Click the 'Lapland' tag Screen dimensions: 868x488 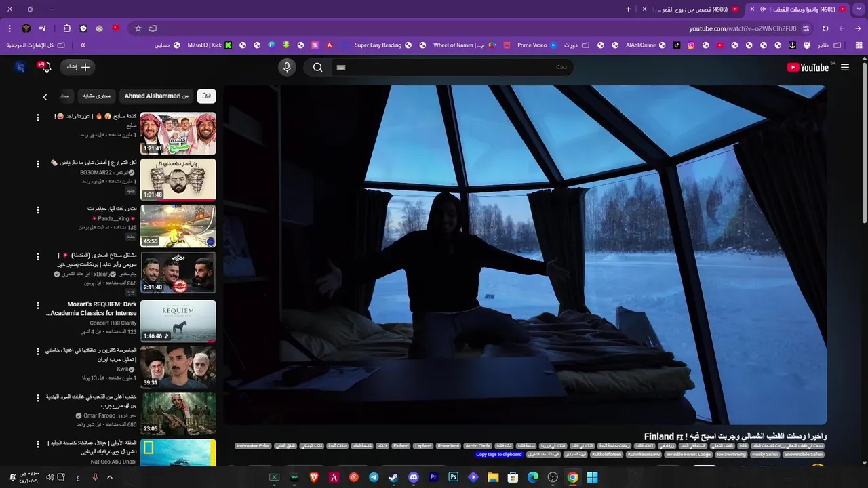(422, 446)
